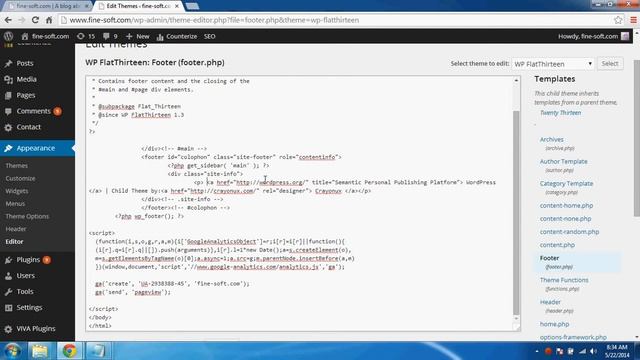The height and width of the screenshot is (360, 640).
Task: Click inside the footer.php code editor
Action: 299,203
